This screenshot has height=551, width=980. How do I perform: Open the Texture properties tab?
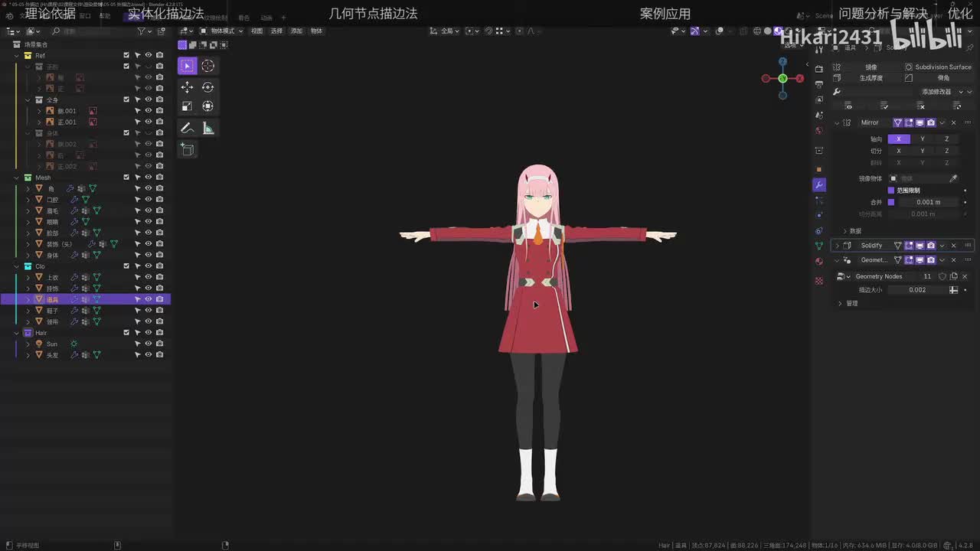click(x=819, y=281)
